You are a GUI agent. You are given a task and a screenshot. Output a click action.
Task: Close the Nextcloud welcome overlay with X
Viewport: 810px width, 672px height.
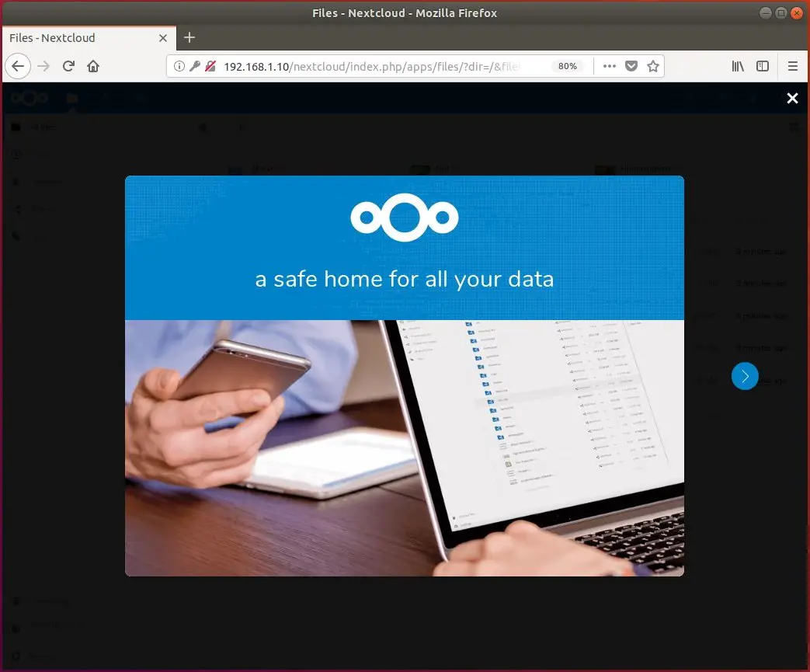(792, 98)
